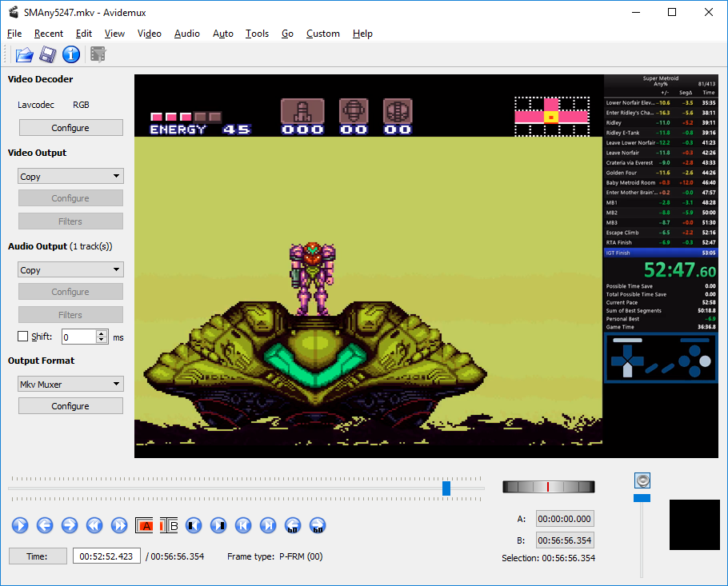The width and height of the screenshot is (728, 586).
Task: Open the File menu
Action: click(14, 34)
